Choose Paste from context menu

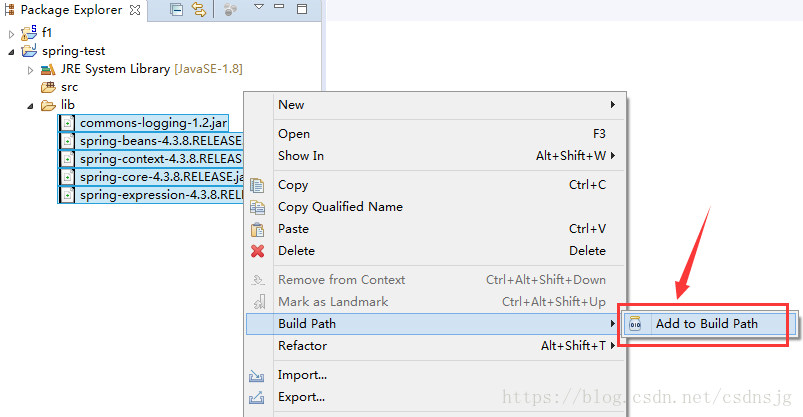tap(435, 229)
